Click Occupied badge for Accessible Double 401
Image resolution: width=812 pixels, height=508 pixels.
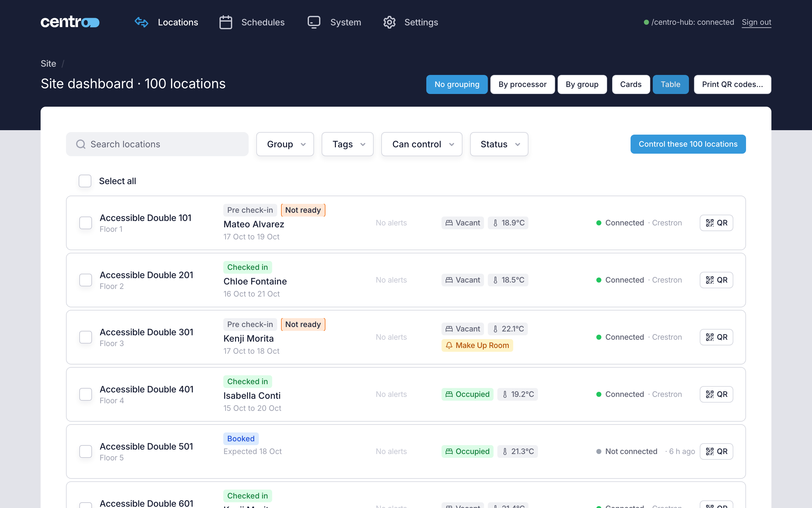pos(467,394)
